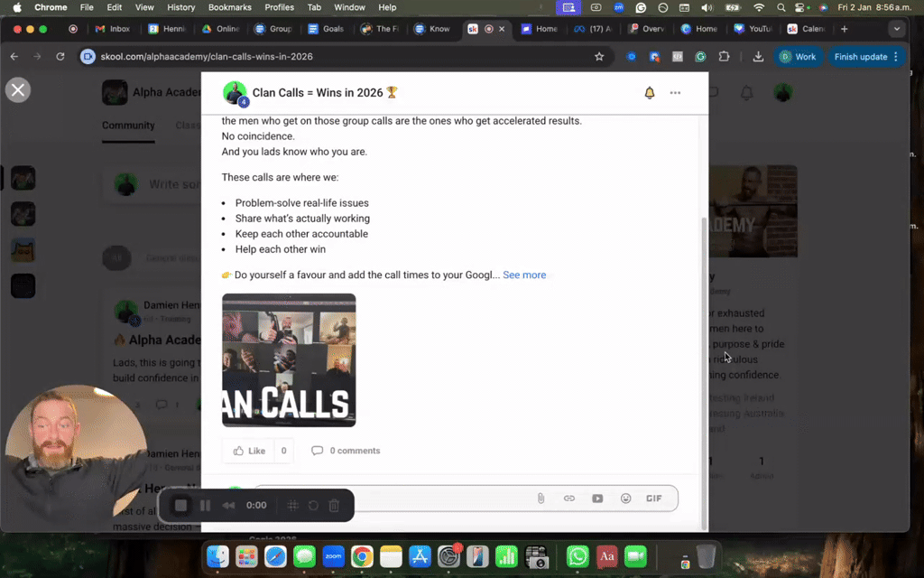Click the 0 comments link
Image resolution: width=924 pixels, height=578 pixels.
[x=346, y=451]
